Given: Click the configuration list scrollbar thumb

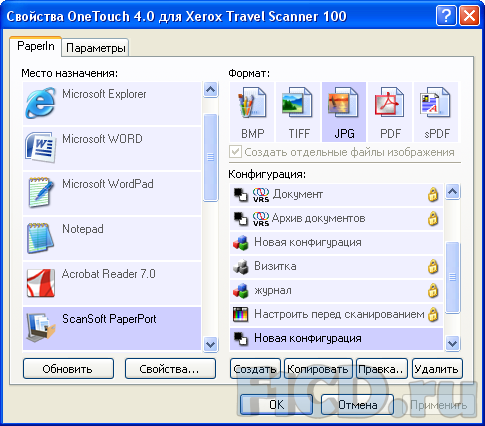Looking at the screenshot, I should pyautogui.click(x=453, y=277).
